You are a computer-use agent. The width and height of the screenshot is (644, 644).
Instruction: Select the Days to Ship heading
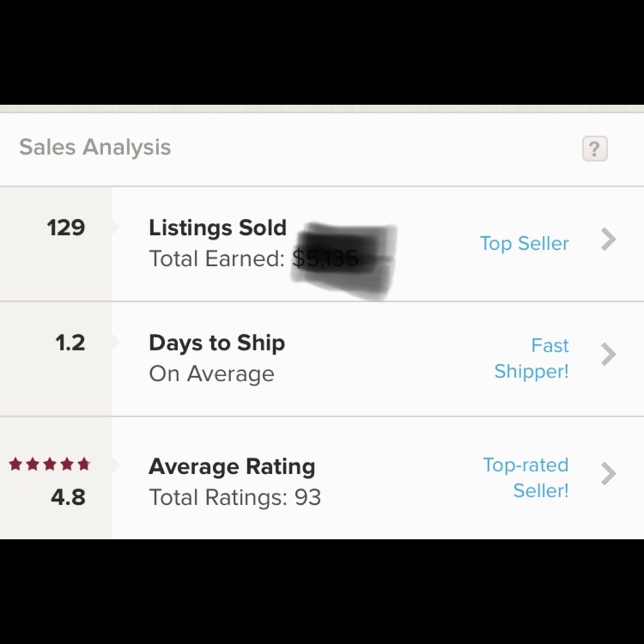[x=217, y=343]
